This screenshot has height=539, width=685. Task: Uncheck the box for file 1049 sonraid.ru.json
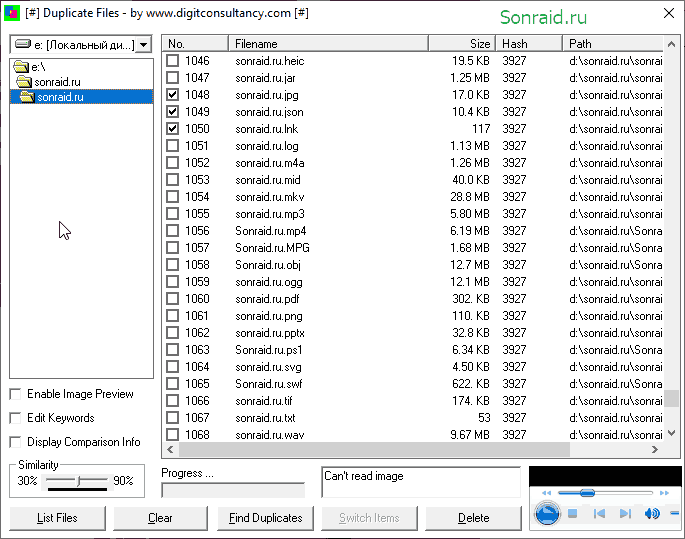(173, 111)
